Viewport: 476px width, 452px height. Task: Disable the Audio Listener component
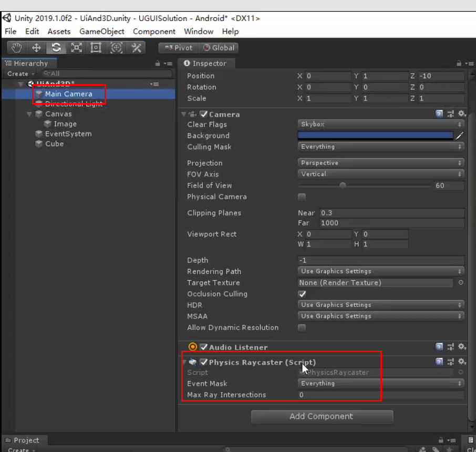[x=204, y=347]
